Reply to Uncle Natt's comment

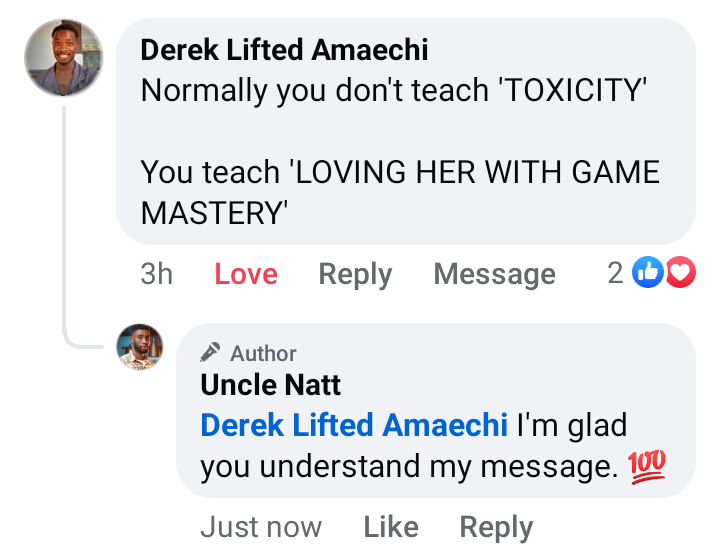coord(496,526)
